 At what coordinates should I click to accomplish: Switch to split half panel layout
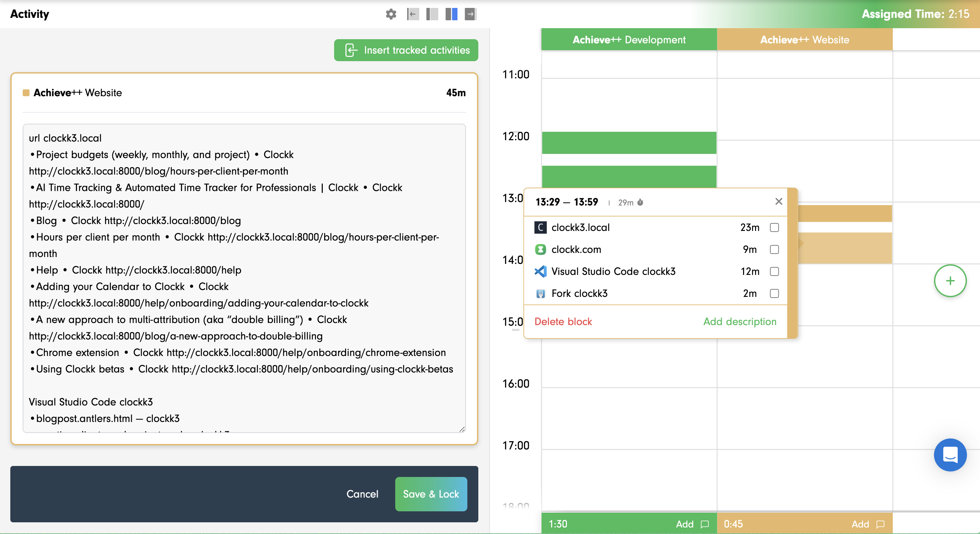tap(451, 14)
